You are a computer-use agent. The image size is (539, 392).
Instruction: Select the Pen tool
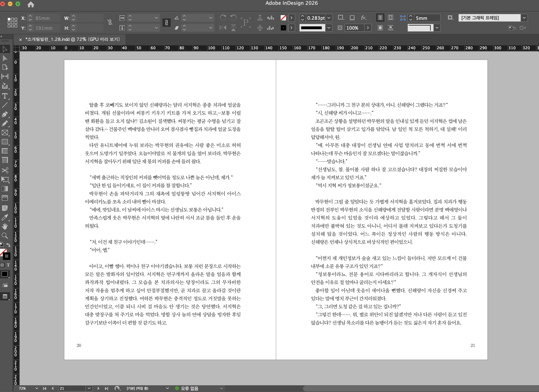tap(5, 114)
